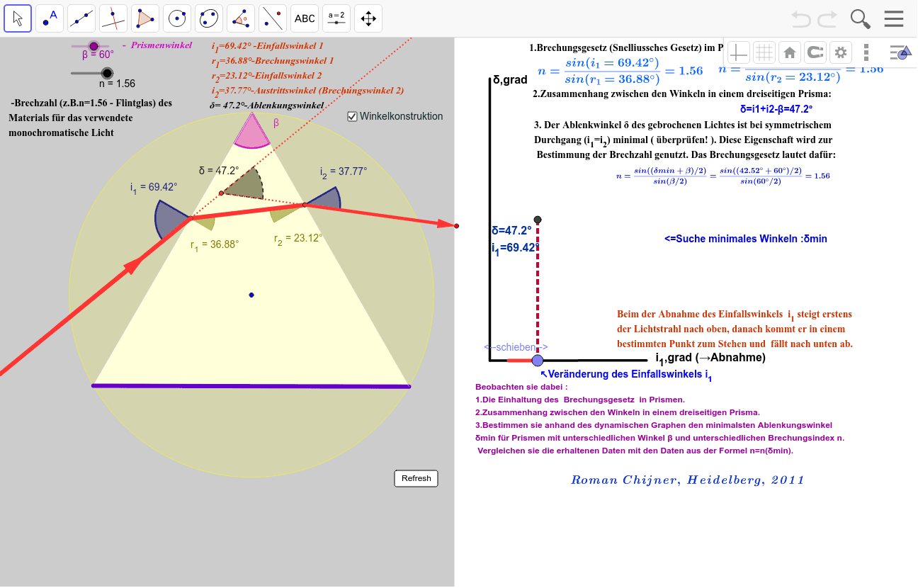918x588 pixels.
Task: Select the Reflect about line tool
Action: click(x=273, y=18)
